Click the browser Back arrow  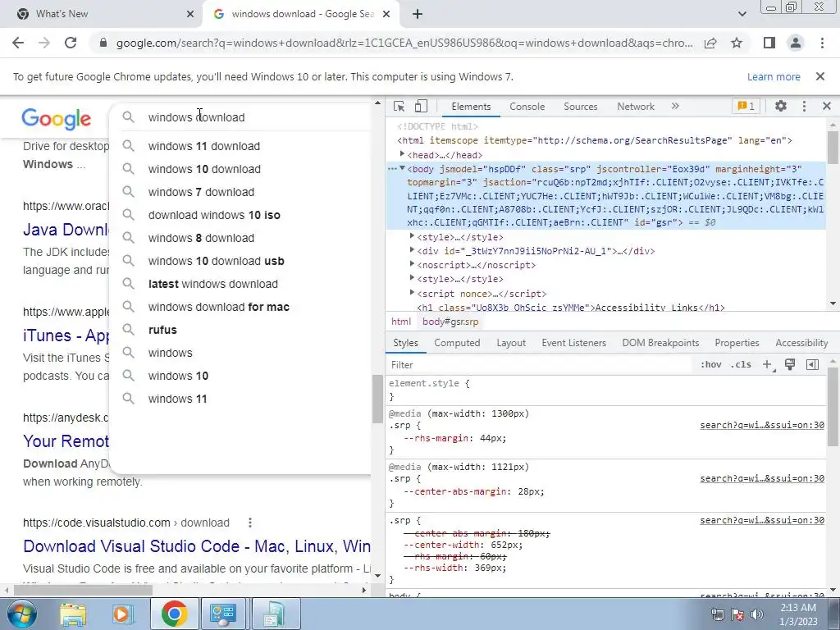[18, 43]
